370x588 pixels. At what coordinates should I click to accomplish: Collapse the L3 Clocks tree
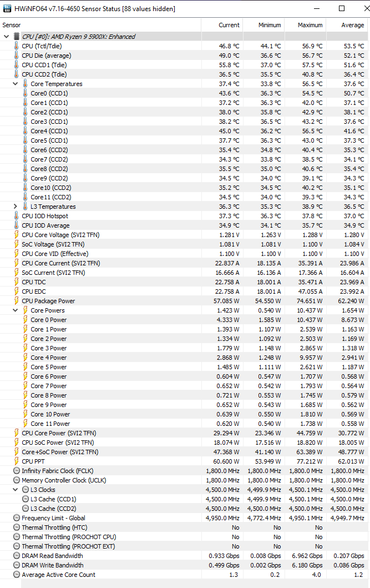(x=16, y=490)
